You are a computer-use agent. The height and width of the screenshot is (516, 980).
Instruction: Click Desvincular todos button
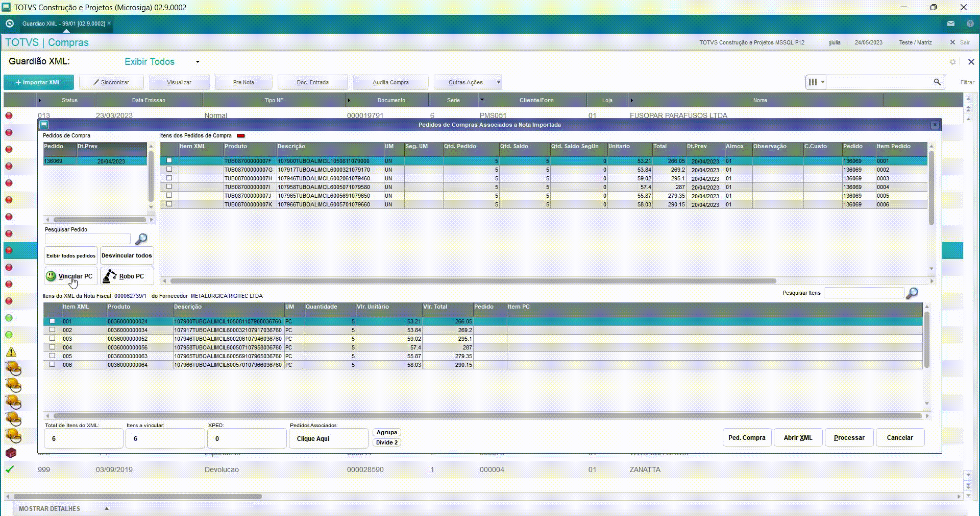tap(127, 255)
